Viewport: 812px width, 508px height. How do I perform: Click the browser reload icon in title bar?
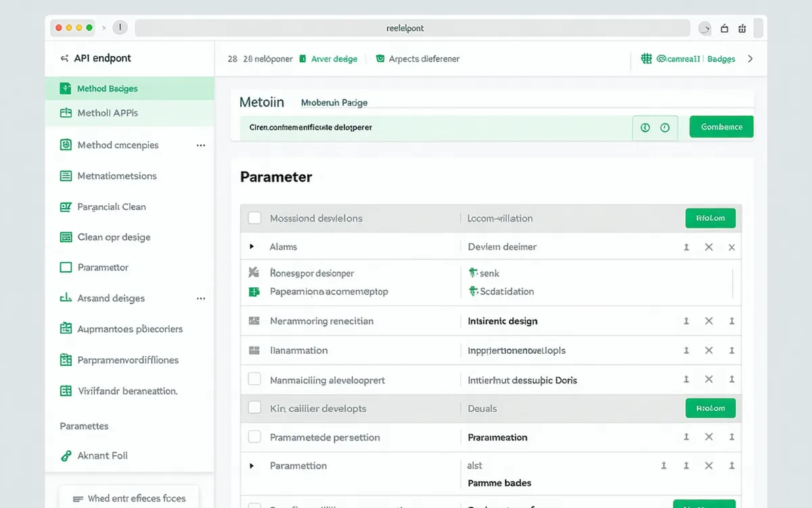704,28
